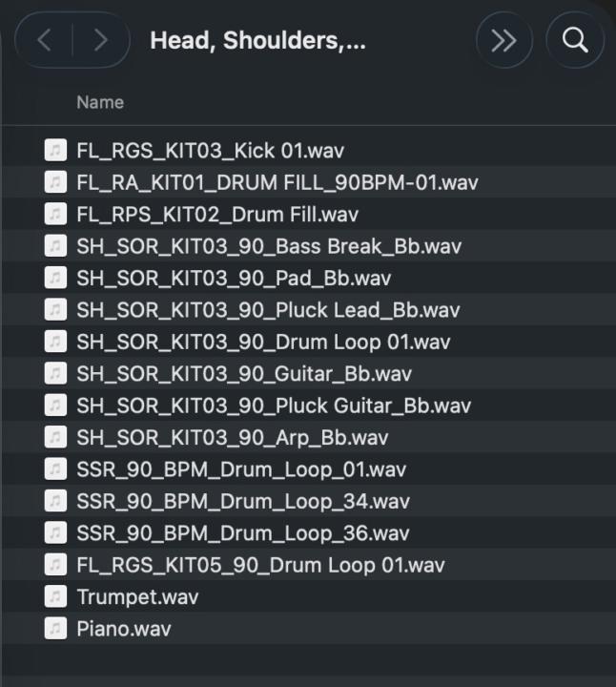The height and width of the screenshot is (687, 616).
Task: Click the file icon for SSR_90_BPM_Drum_Loop_34.wav
Action: pos(56,501)
